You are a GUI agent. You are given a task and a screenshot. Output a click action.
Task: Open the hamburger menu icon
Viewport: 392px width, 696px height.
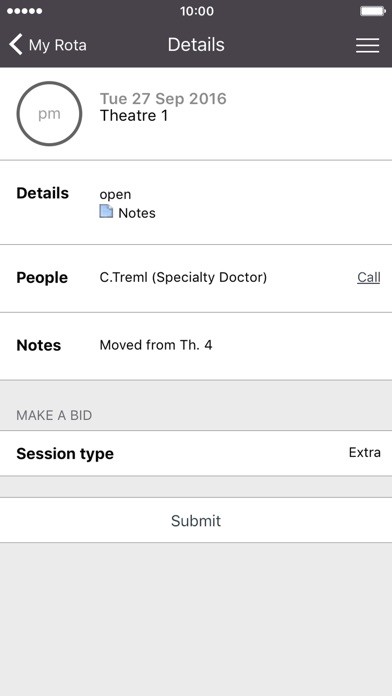(367, 45)
